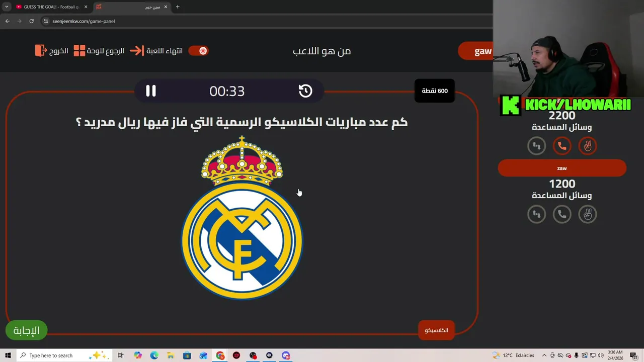The image size is (644, 362).
Task: Reset the timer with the restart icon
Action: click(x=305, y=91)
